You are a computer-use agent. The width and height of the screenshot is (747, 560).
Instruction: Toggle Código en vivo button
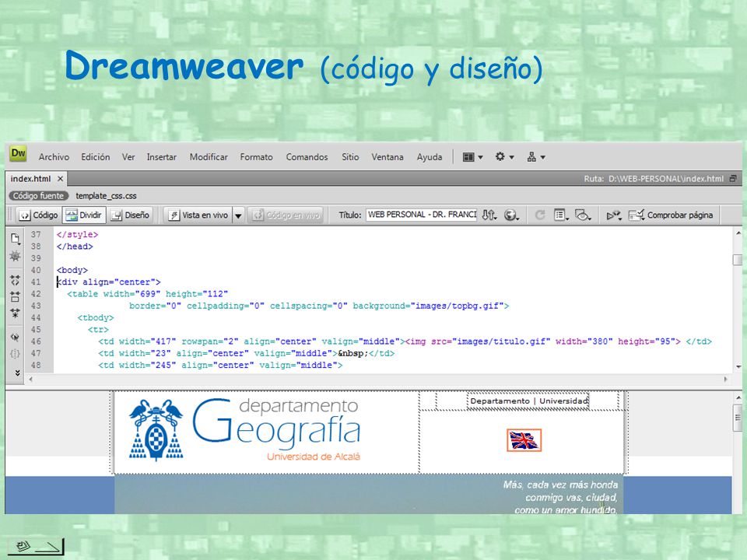coord(286,215)
